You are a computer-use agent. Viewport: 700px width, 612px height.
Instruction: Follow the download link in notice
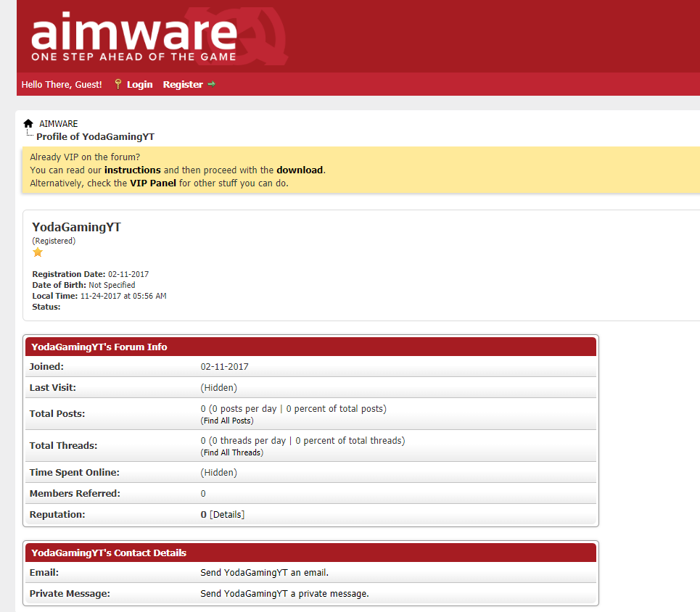300,170
